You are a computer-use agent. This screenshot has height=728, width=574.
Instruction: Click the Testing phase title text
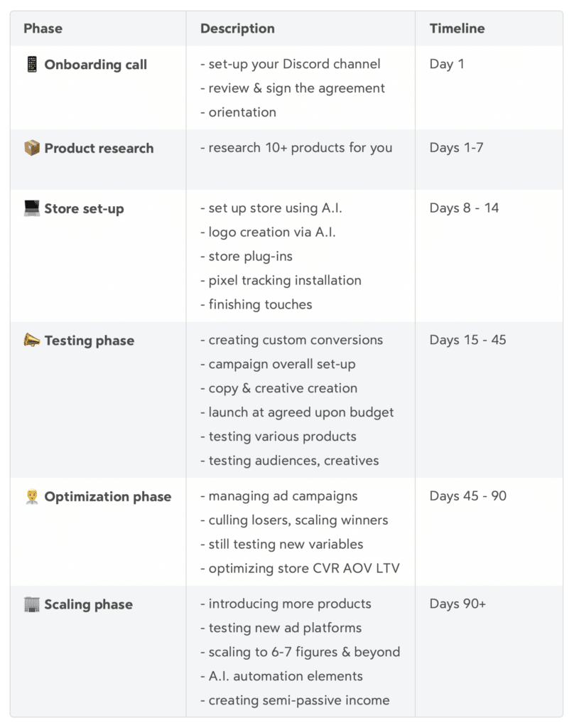click(x=89, y=341)
